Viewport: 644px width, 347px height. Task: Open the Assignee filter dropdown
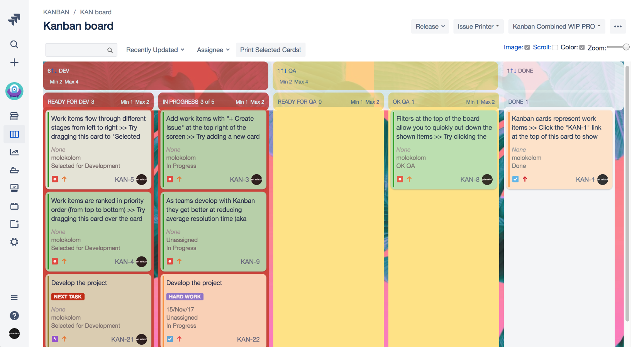point(212,50)
